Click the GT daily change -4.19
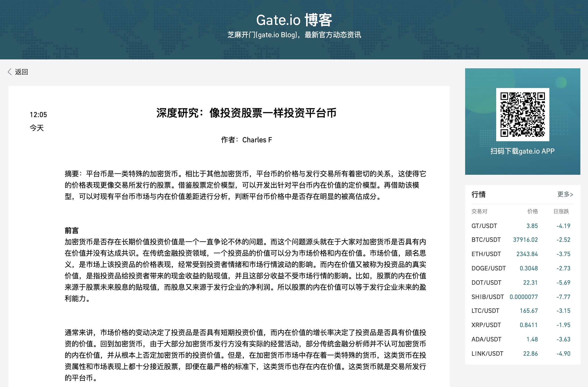The image size is (588, 387). coord(563,226)
